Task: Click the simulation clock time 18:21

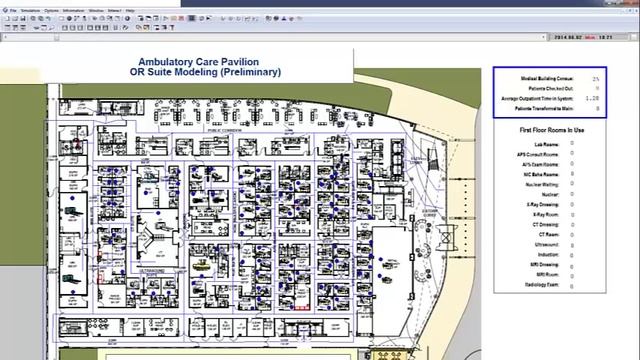Action: click(605, 37)
